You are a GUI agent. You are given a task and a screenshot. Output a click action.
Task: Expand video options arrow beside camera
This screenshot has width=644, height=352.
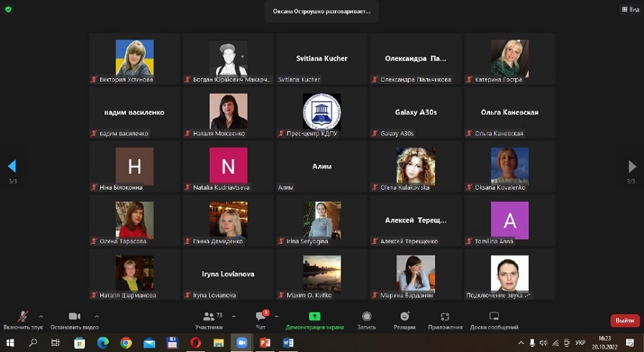point(97,316)
